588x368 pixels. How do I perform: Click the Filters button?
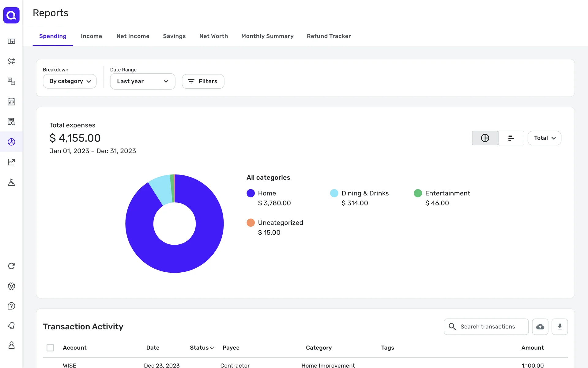pos(203,81)
